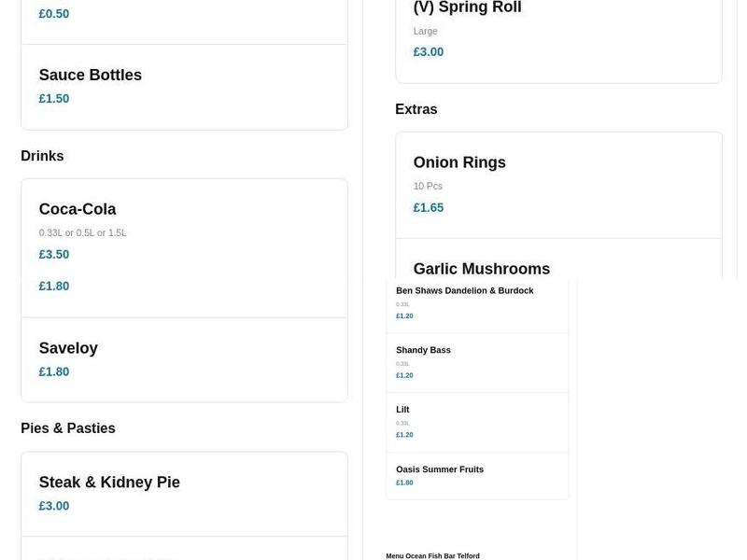
Task: Select the Sauce Bottles menu item
Action: coord(91,76)
